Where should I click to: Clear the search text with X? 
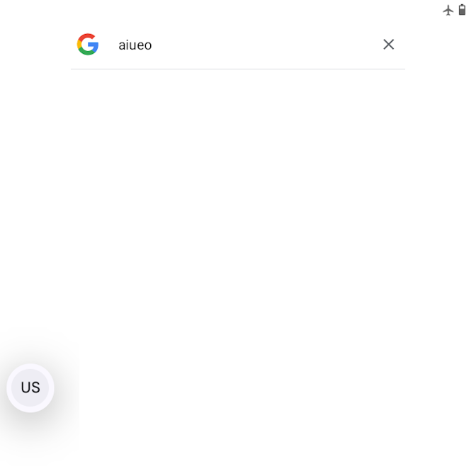[x=388, y=45]
